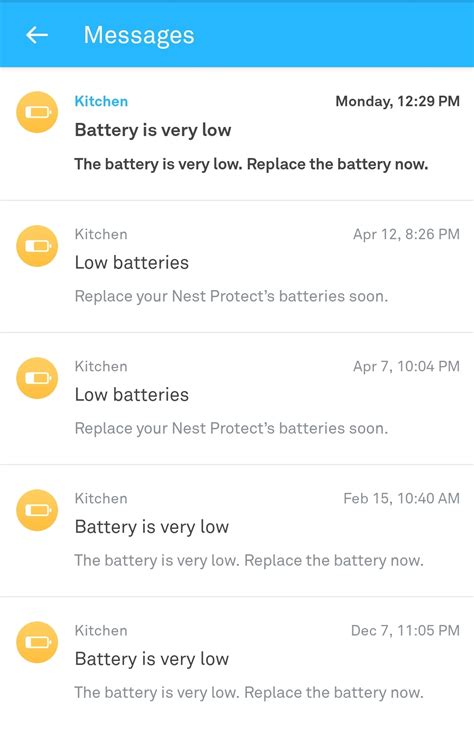Tap battery icon for Apr 12 message
The height and width of the screenshot is (729, 474).
pos(37,246)
